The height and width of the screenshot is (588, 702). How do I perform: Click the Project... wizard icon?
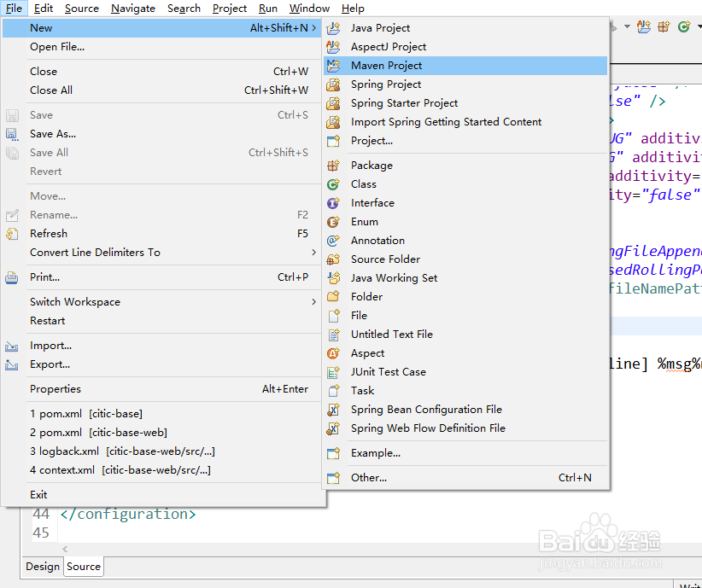333,141
